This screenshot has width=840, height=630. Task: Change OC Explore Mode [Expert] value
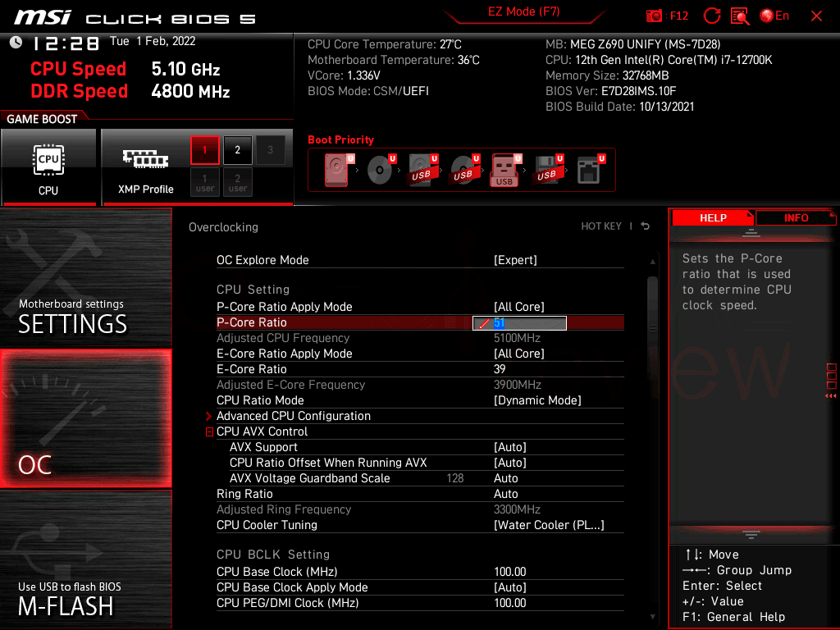click(x=515, y=260)
